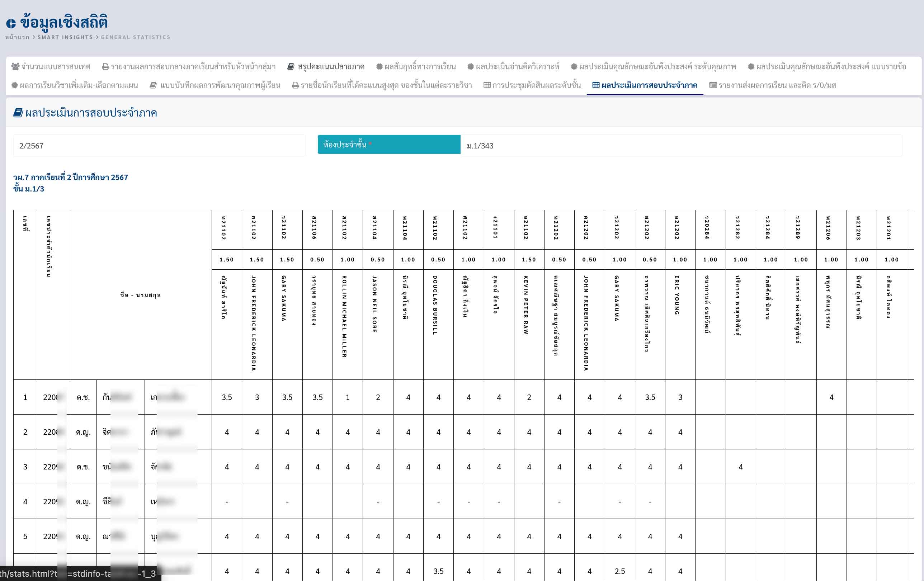Click badge icon beside ผลการเรียนวิชาเพิ่มเติม-เลือกตามแผน
The width and height of the screenshot is (924, 581).
click(15, 85)
